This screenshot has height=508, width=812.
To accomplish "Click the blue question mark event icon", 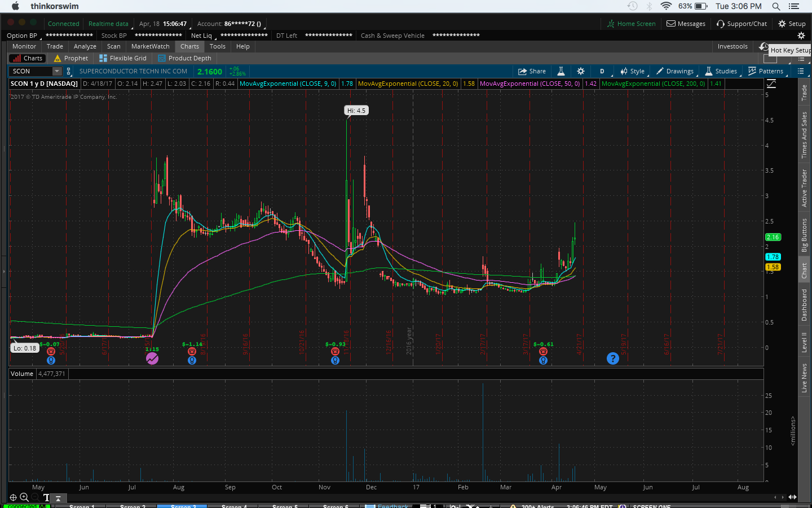I will click(x=612, y=358).
